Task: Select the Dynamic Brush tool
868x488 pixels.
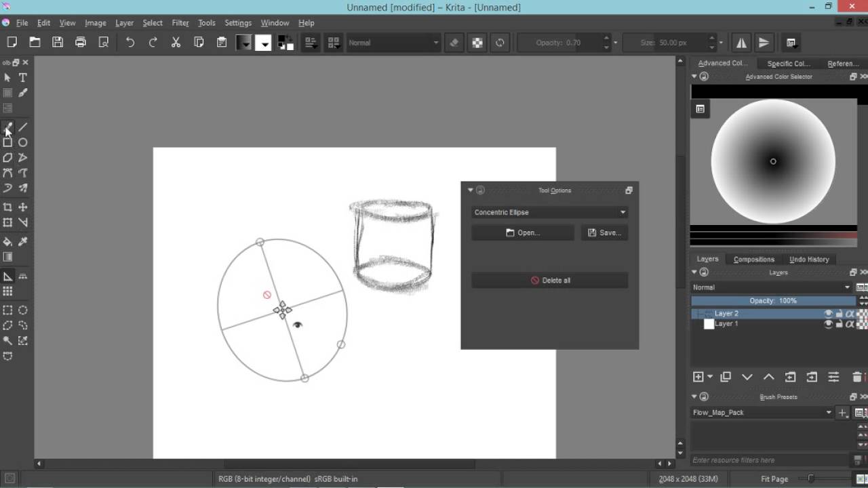Action: 7,188
